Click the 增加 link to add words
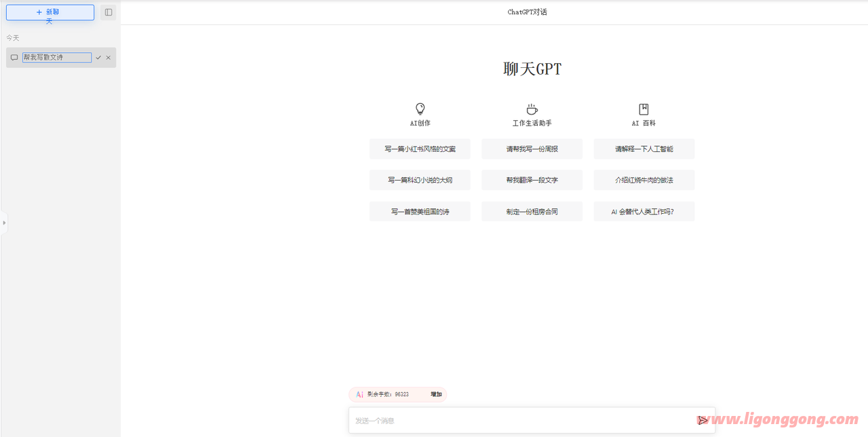This screenshot has width=868, height=437. [x=436, y=394]
